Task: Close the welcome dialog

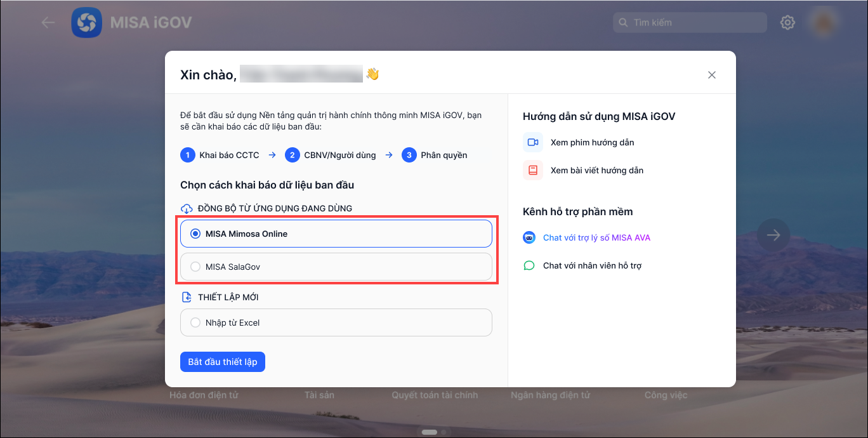Action: point(712,75)
